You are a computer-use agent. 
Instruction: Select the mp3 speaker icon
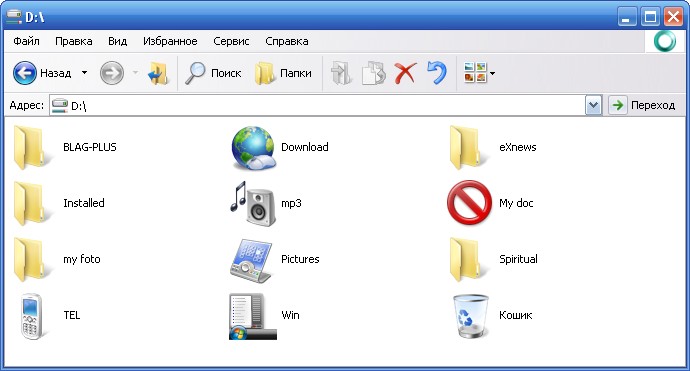253,203
